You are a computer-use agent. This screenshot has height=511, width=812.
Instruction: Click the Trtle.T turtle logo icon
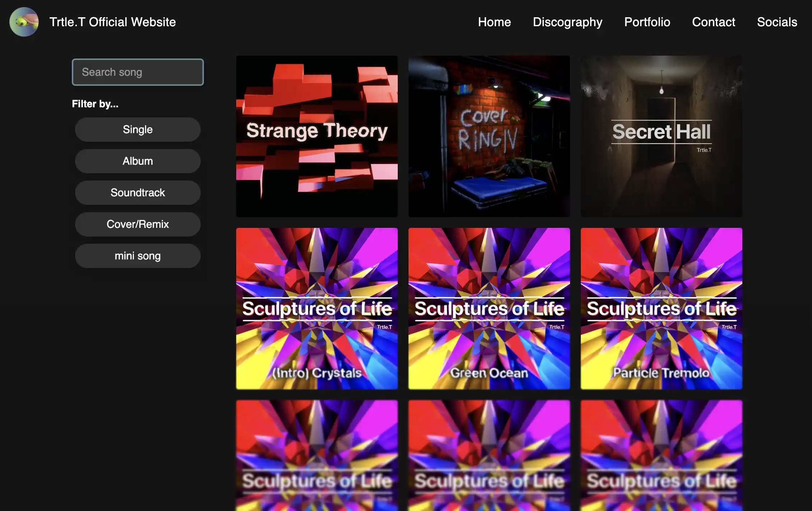(x=24, y=22)
